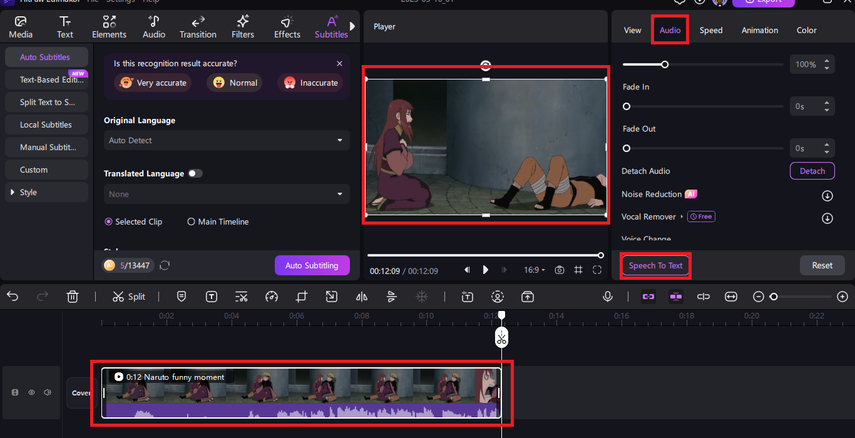
Task: Click the Speech To Text button
Action: click(x=655, y=266)
